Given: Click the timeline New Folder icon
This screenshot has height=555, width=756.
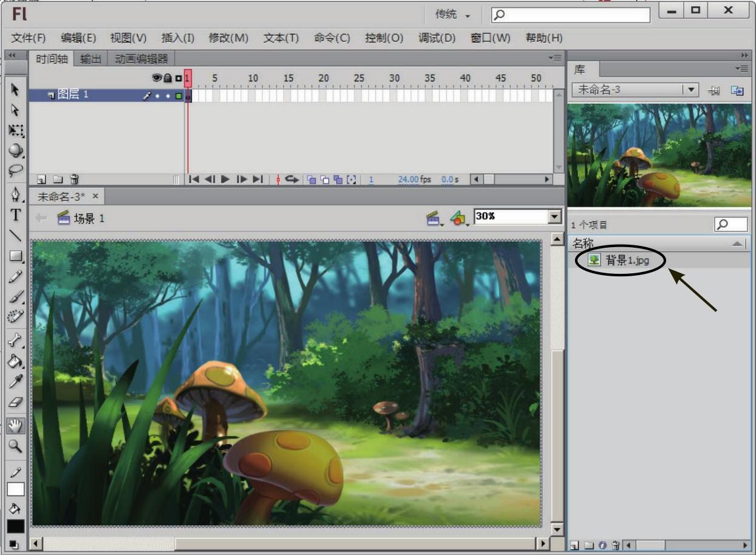Looking at the screenshot, I should [x=58, y=180].
